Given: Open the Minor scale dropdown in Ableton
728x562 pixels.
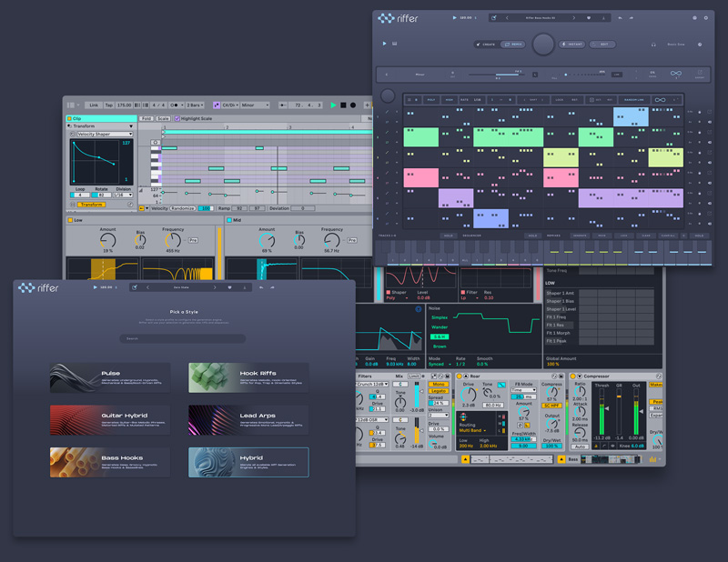Looking at the screenshot, I should [x=255, y=105].
